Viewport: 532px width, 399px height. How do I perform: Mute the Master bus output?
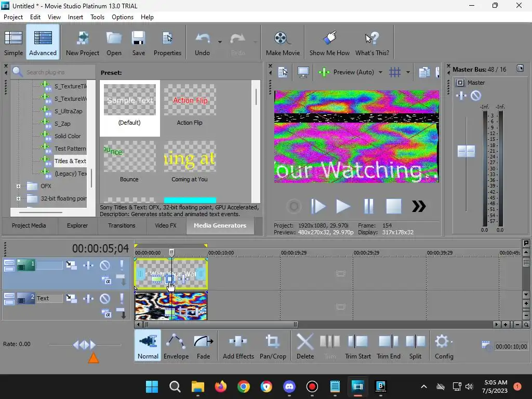point(476,96)
